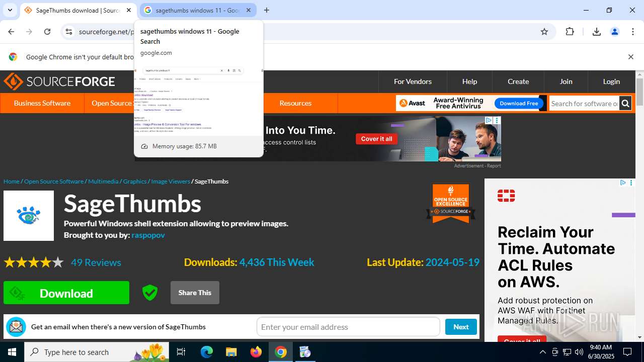Screen dimensions: 644x362
Task: Open the Open Source Software breadcrumb
Action: pos(54,181)
